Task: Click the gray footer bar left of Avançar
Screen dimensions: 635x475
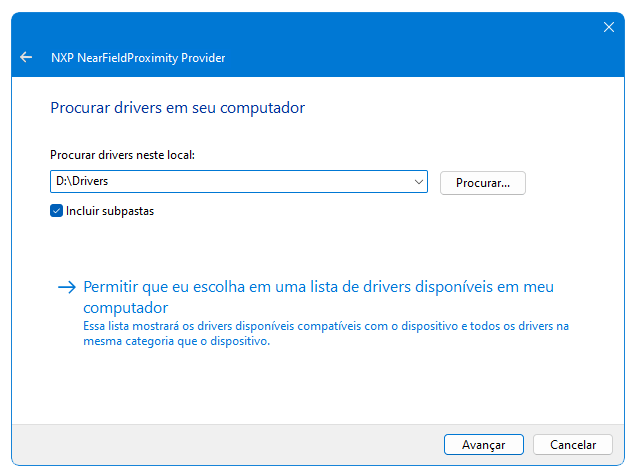Action: pos(227,445)
